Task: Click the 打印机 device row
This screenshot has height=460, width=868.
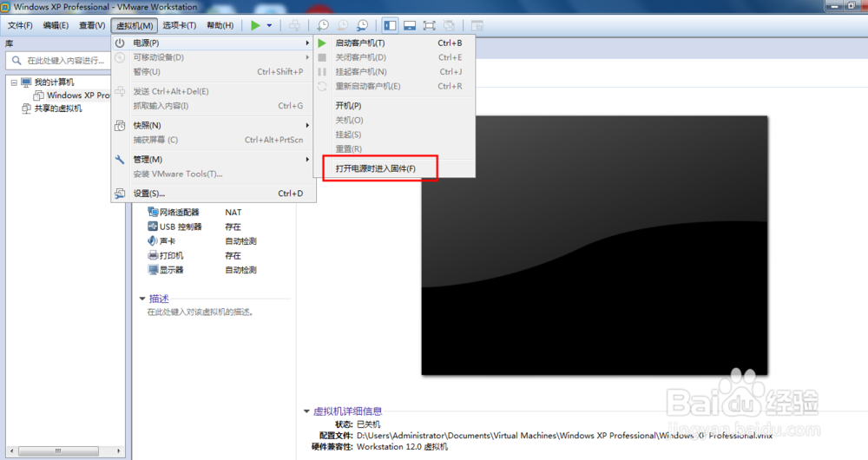Action: (202, 256)
